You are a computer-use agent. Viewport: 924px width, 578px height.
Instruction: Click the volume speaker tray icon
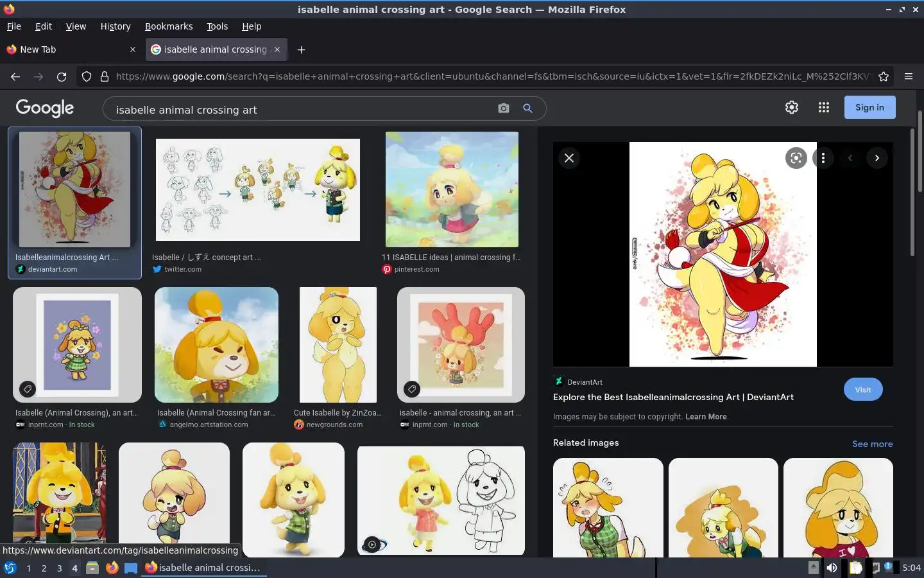[x=832, y=568]
